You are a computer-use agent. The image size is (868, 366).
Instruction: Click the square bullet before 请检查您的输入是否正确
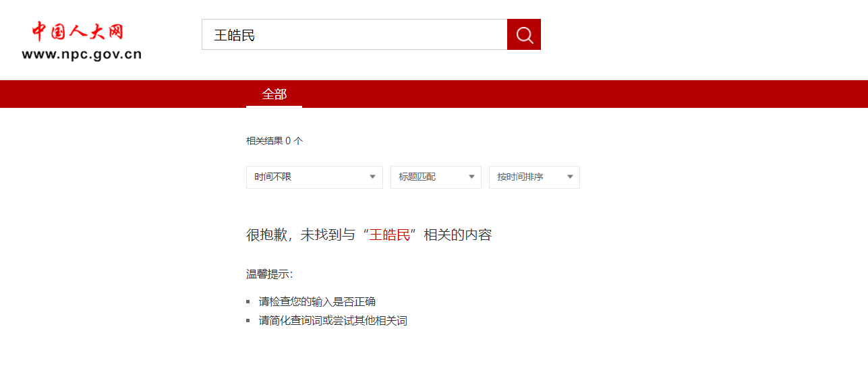[249, 302]
